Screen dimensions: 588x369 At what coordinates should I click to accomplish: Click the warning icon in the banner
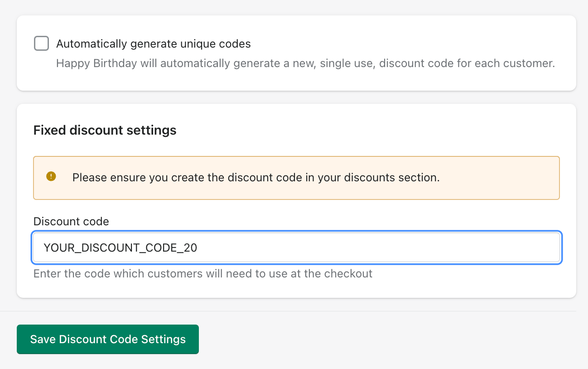pyautogui.click(x=51, y=176)
